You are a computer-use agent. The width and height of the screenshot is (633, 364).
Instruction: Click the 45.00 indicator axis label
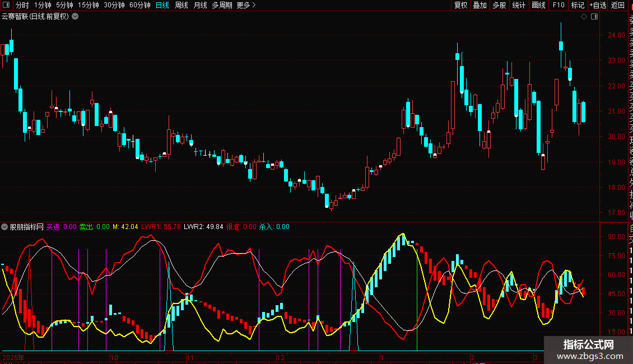[x=616, y=294]
